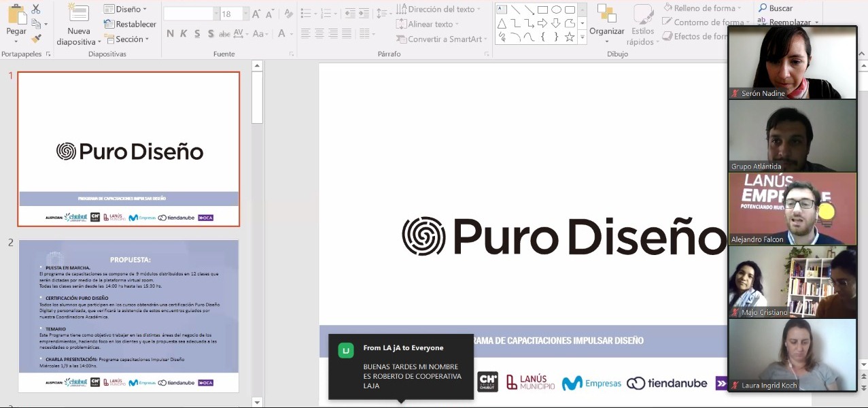Screen dimensions: 868x408
Task: Choose the triangle shape in the gallery
Action: pyautogui.click(x=502, y=24)
